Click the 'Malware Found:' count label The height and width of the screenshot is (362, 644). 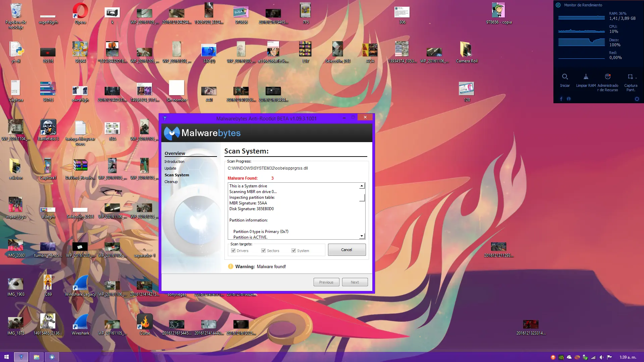(243, 178)
